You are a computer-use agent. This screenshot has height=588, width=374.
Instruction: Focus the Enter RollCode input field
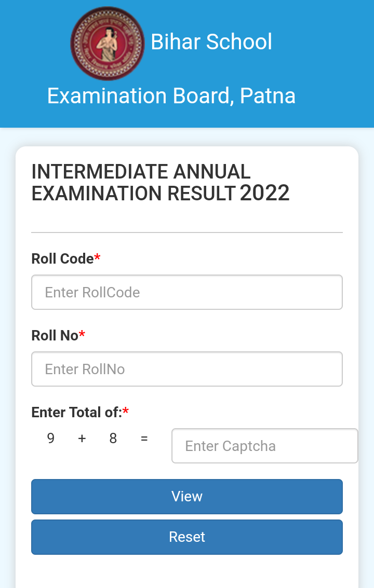(x=187, y=292)
